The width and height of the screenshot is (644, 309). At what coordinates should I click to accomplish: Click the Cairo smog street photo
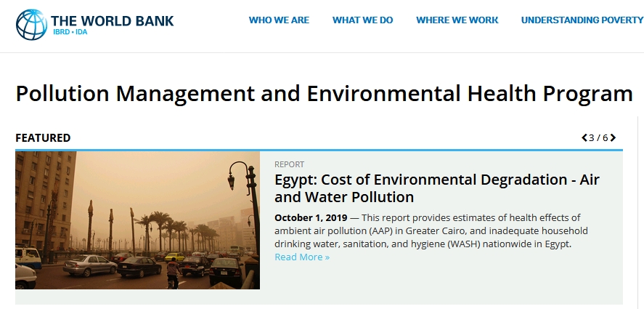(x=138, y=220)
